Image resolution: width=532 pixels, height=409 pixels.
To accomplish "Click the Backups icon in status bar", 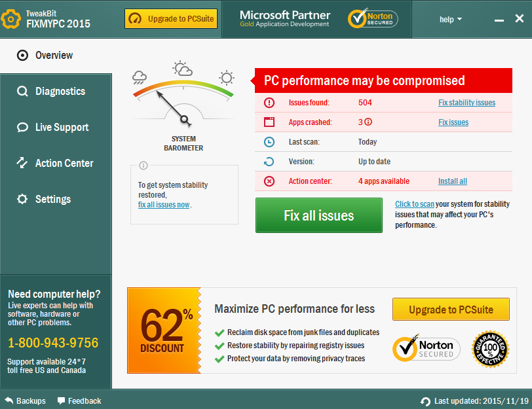I will (8, 400).
